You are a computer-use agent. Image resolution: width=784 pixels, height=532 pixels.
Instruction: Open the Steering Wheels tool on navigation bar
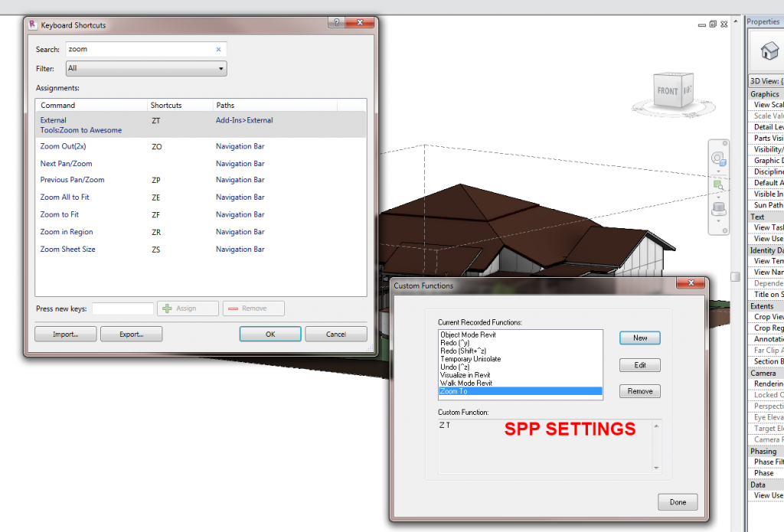coord(717,157)
